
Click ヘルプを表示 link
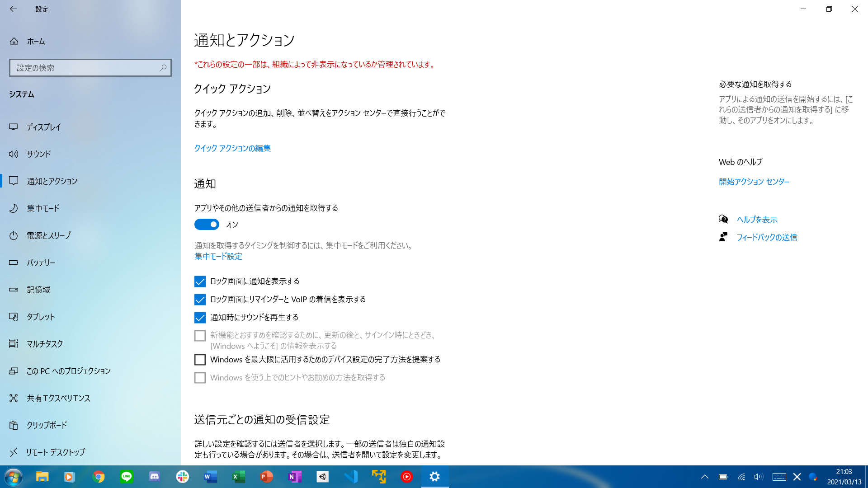[757, 220]
